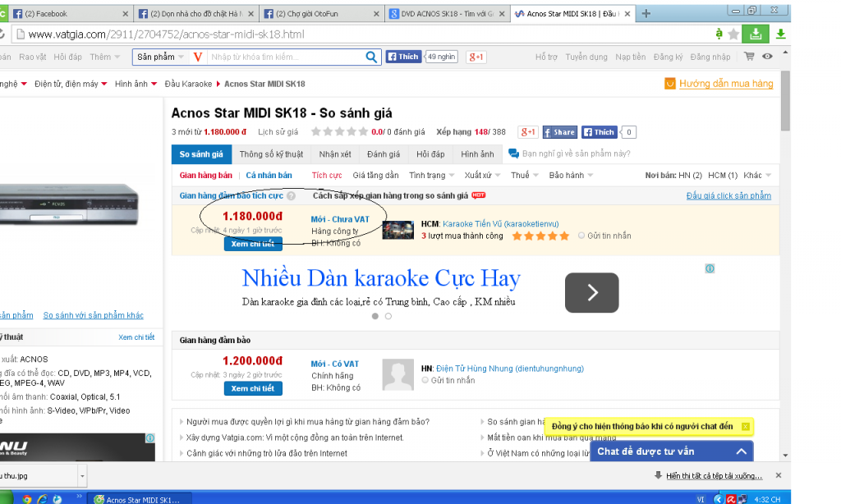Click the Google +1 icon beside rating
The image size is (841, 504).
coord(527,132)
